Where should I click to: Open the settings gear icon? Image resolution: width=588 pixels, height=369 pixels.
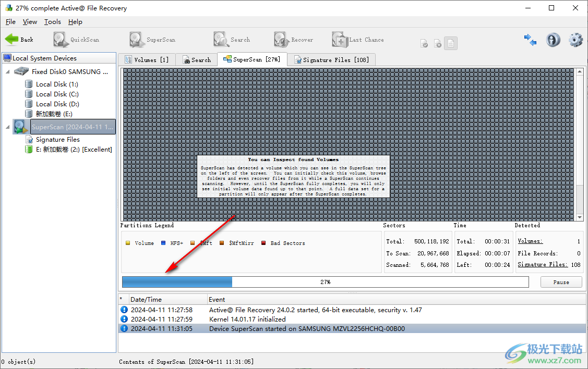575,40
